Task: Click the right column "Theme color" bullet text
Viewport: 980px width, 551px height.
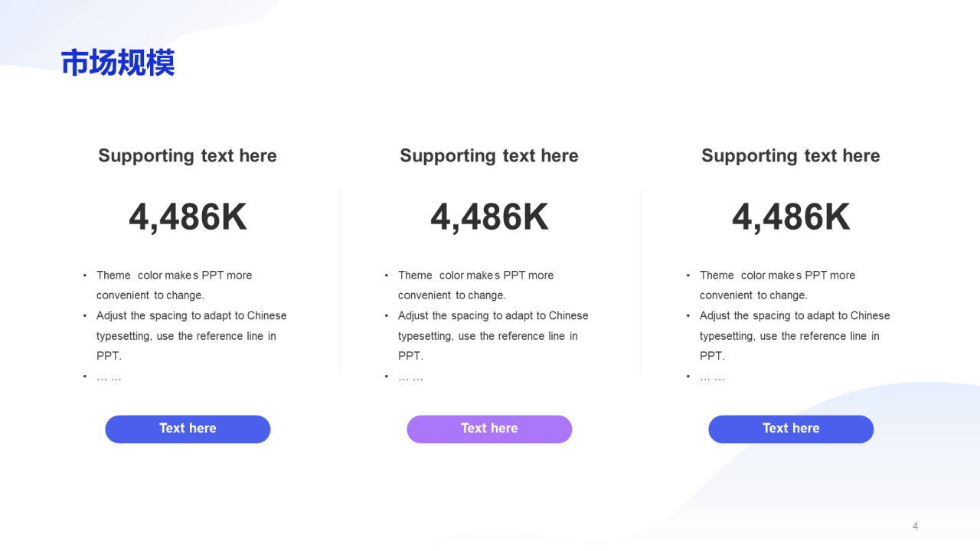Action: click(x=778, y=285)
